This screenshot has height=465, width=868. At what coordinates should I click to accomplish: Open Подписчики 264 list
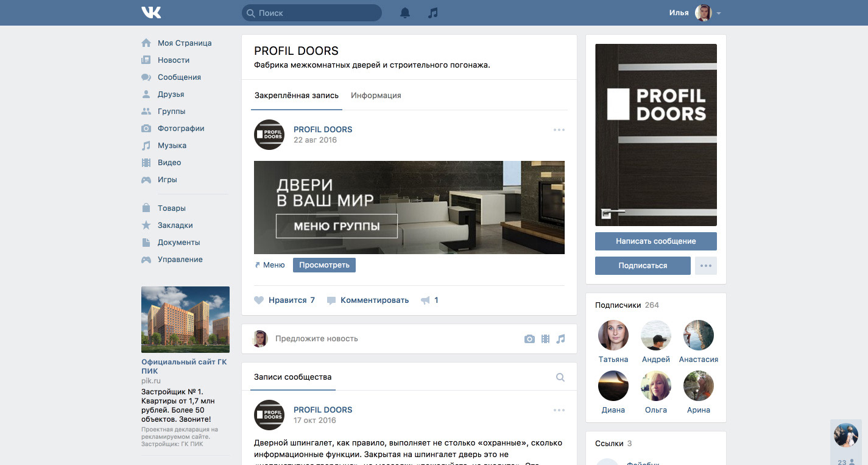coord(627,305)
